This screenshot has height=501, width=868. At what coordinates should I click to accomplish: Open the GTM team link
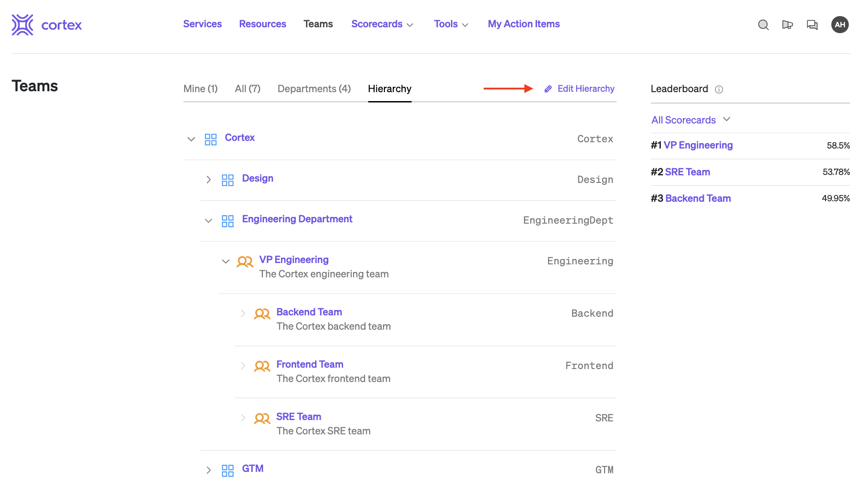coord(253,469)
